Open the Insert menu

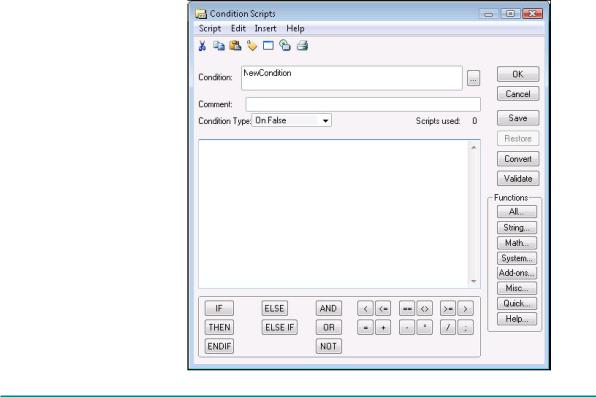tap(265, 29)
